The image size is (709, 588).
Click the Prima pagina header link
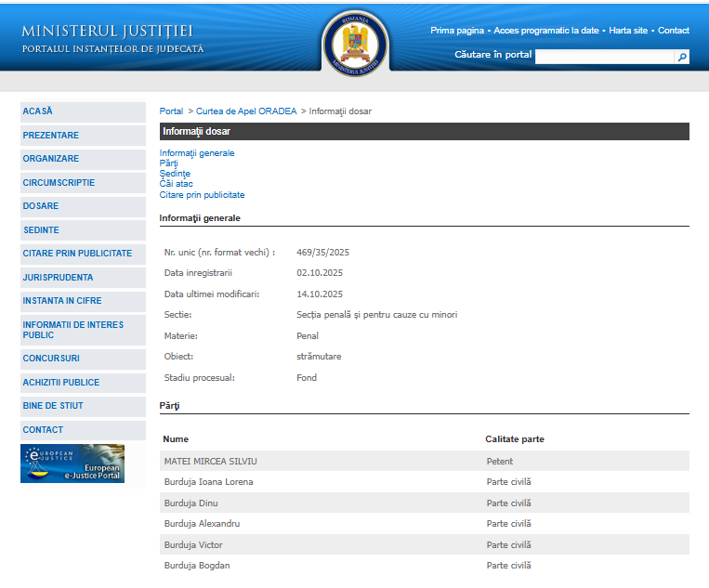click(457, 31)
